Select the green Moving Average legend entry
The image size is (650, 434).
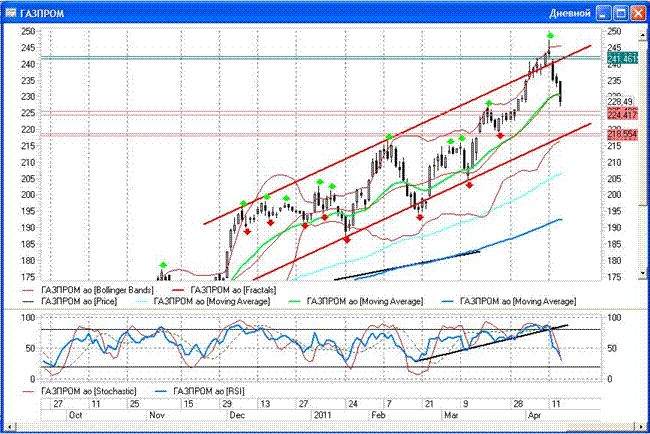tap(356, 301)
